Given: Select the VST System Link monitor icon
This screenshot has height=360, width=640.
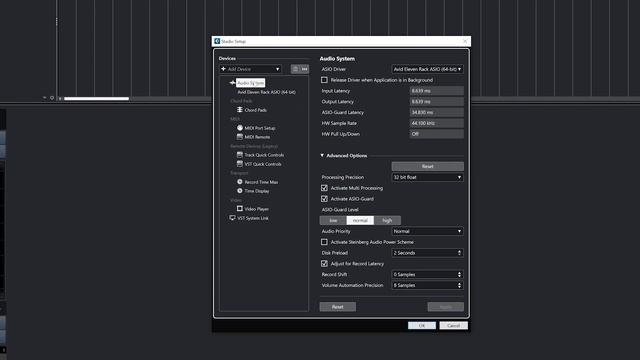Looking at the screenshot, I should click(x=232, y=218).
